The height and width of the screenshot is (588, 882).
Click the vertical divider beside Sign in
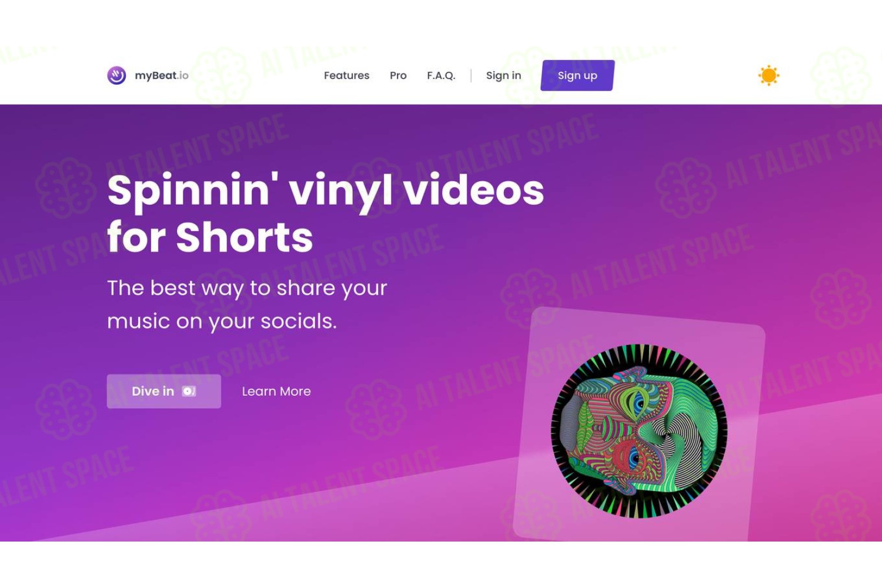tap(471, 75)
